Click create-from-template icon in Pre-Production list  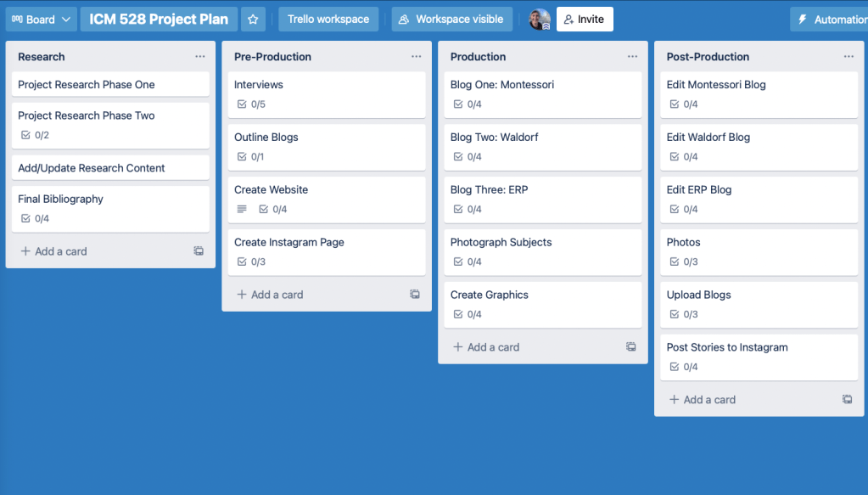[415, 295]
